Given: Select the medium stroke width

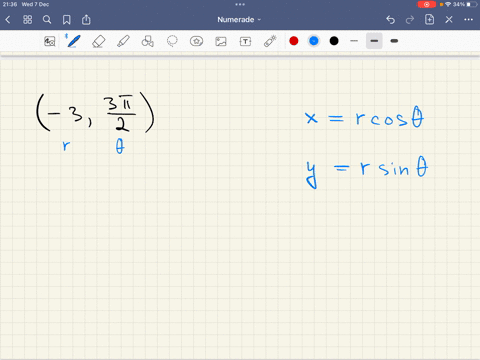Looking at the screenshot, I should [x=374, y=41].
